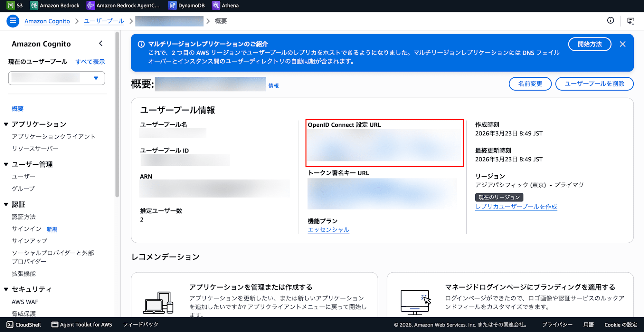Collapse the 認証 section
Viewport: 644px width, 332px height.
point(6,204)
